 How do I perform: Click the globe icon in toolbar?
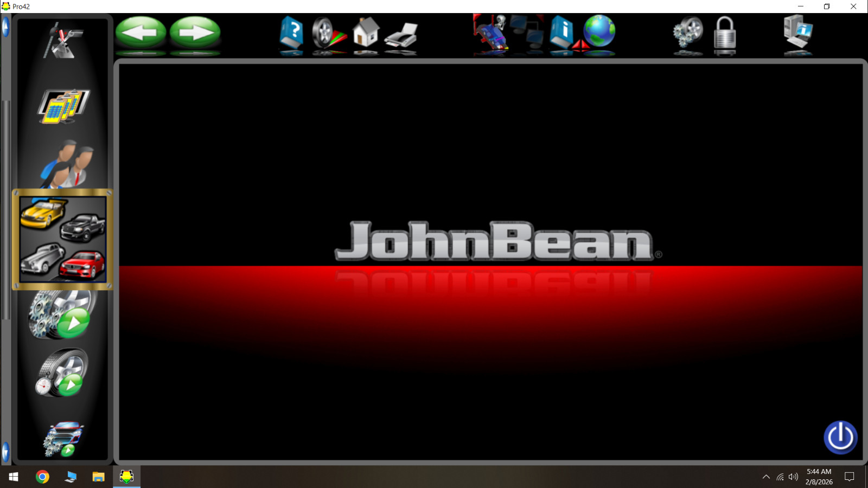click(599, 31)
